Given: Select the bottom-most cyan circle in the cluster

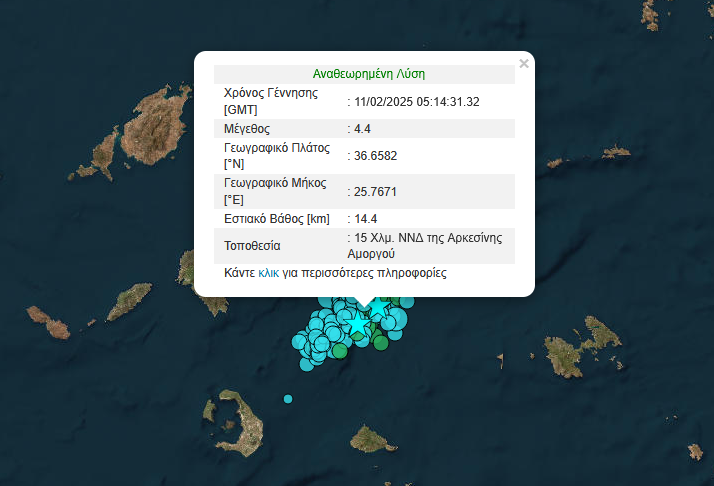Looking at the screenshot, I should [307, 363].
